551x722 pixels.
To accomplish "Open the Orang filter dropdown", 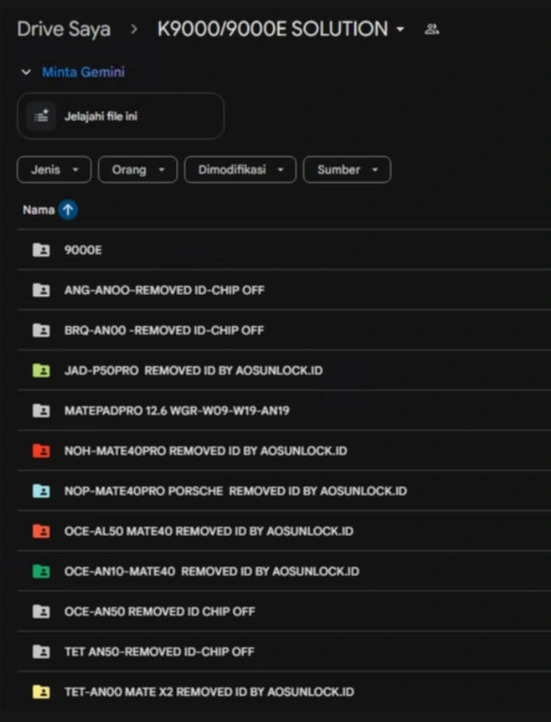I will (x=138, y=169).
